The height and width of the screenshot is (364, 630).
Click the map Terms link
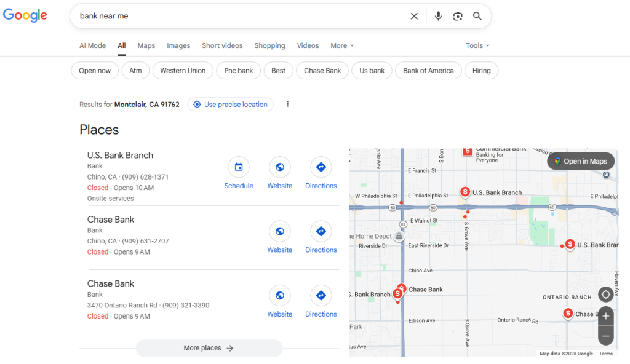click(x=605, y=354)
